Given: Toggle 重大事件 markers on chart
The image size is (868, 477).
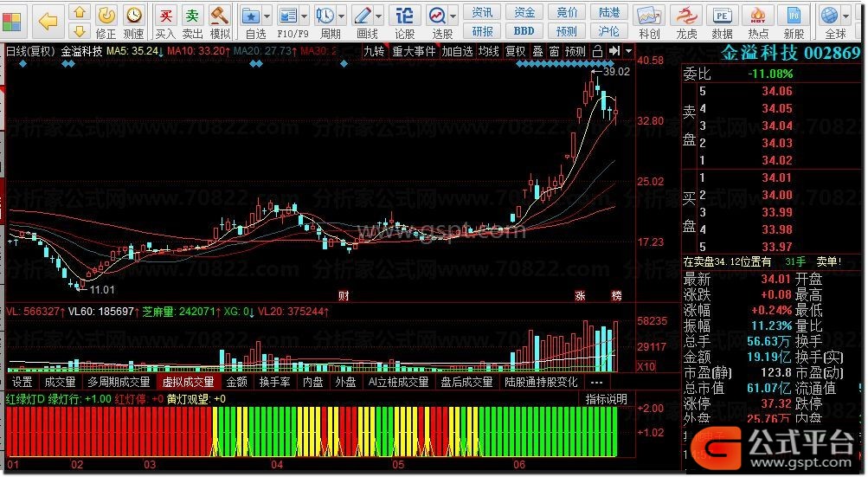Looking at the screenshot, I should coord(415,52).
